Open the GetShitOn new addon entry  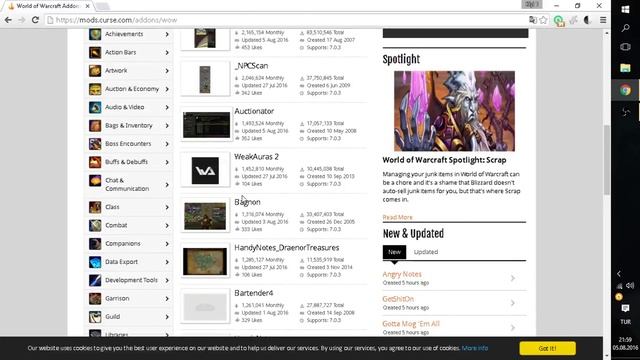[398, 299]
